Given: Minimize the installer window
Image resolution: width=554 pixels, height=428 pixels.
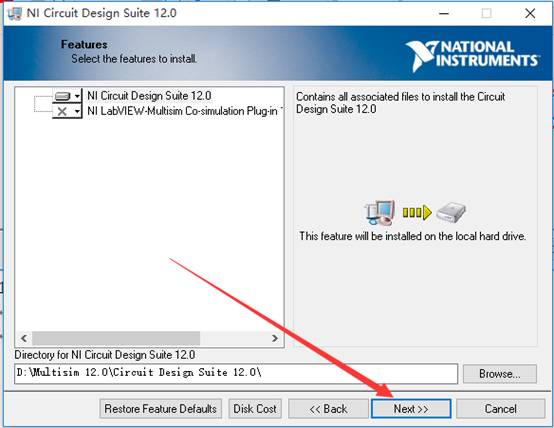Looking at the screenshot, I should (x=444, y=13).
